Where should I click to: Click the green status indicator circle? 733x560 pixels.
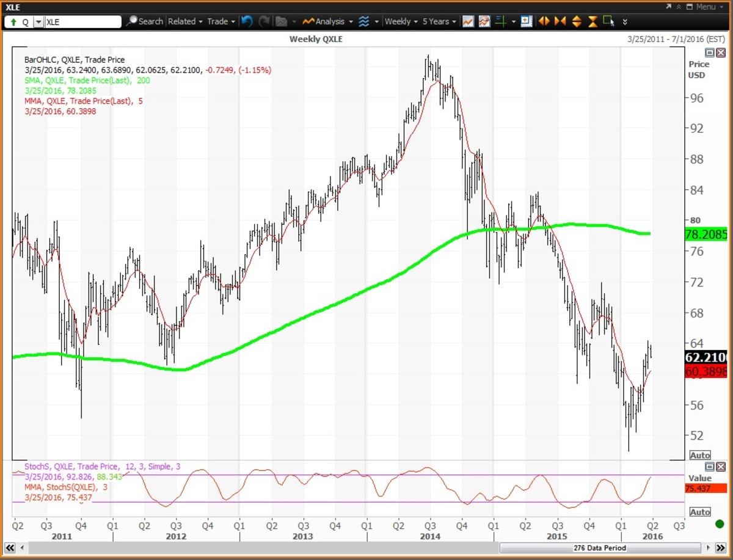coord(719,524)
